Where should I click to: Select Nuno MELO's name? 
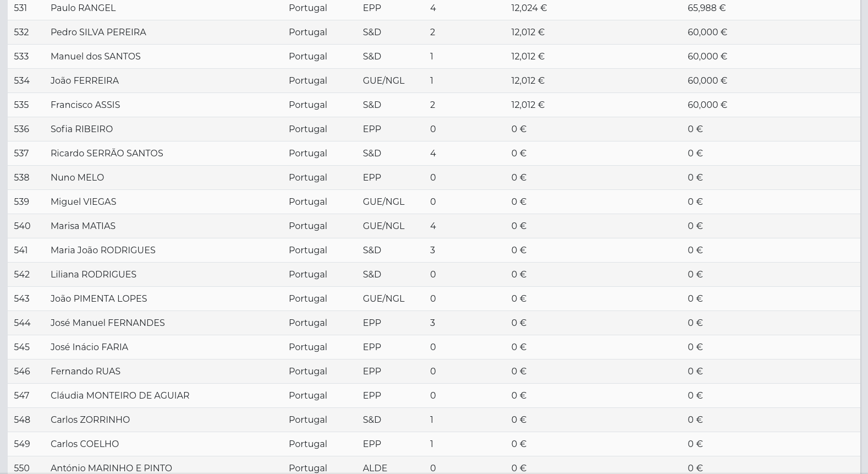point(77,178)
